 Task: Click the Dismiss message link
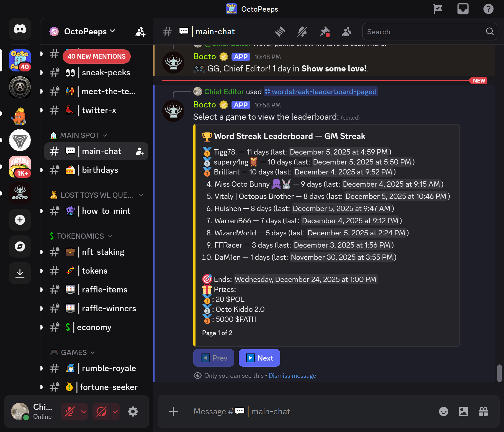[x=292, y=376]
